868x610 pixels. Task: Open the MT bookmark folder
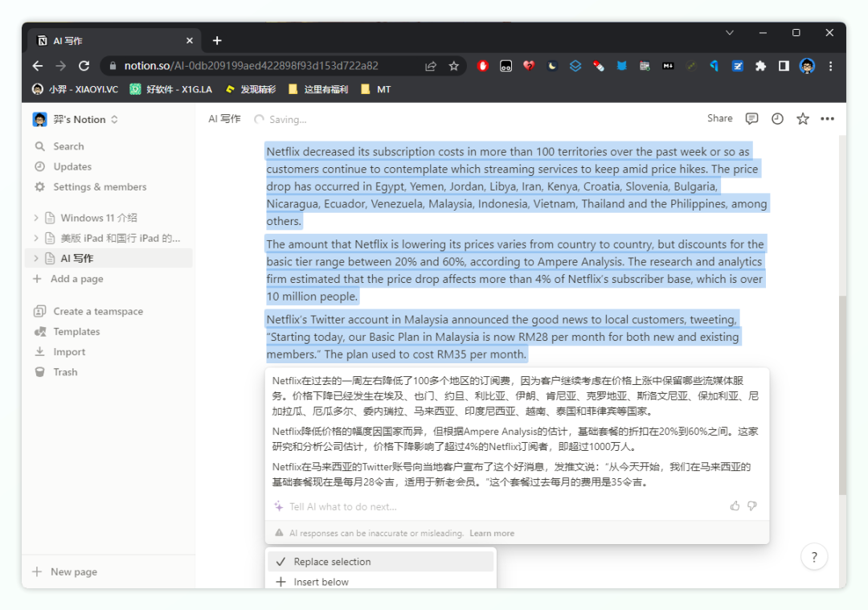(x=376, y=89)
